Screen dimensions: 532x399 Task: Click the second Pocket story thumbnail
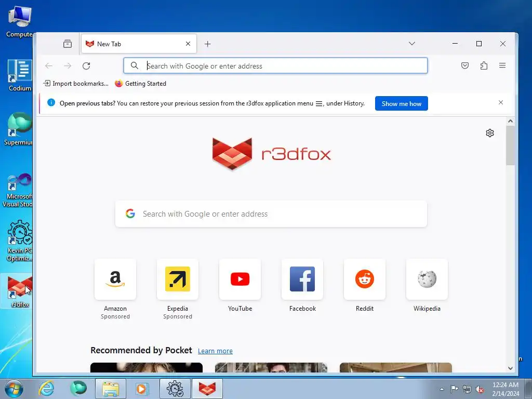271,367
